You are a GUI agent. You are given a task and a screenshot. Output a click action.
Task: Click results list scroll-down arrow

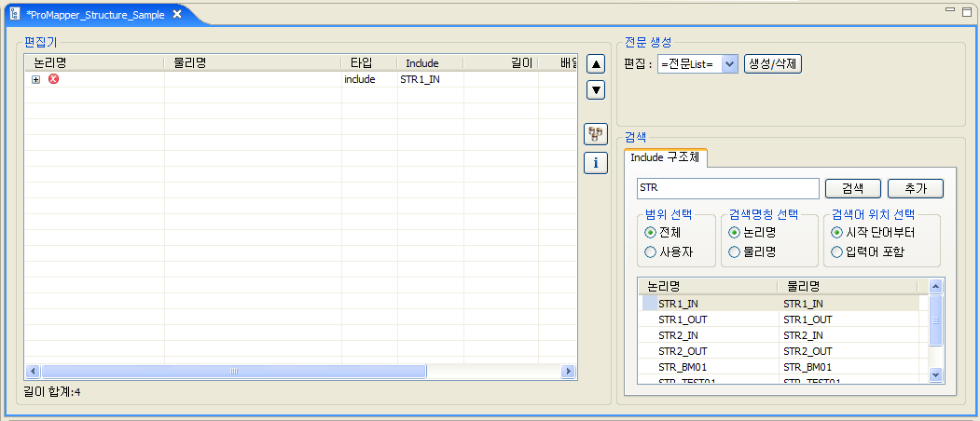[935, 374]
